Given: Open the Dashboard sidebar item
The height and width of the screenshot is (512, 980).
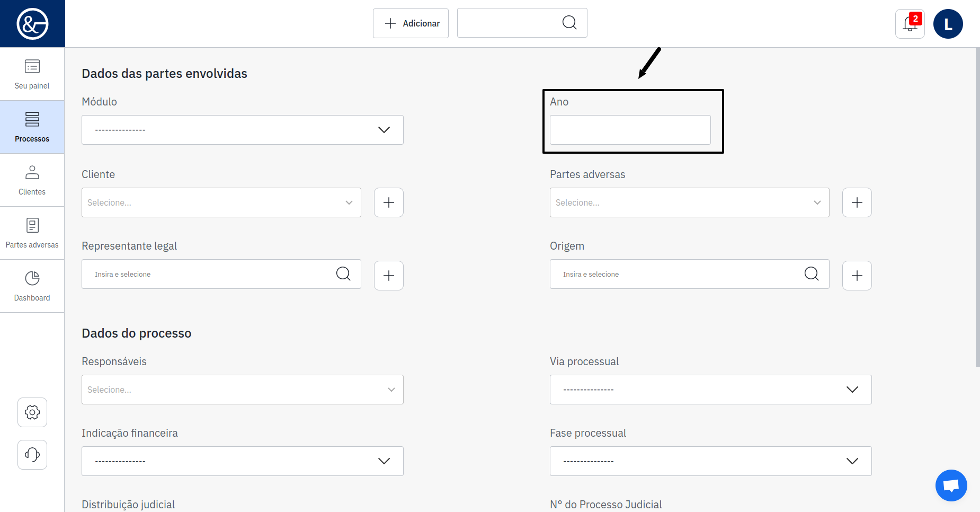Looking at the screenshot, I should (32, 286).
